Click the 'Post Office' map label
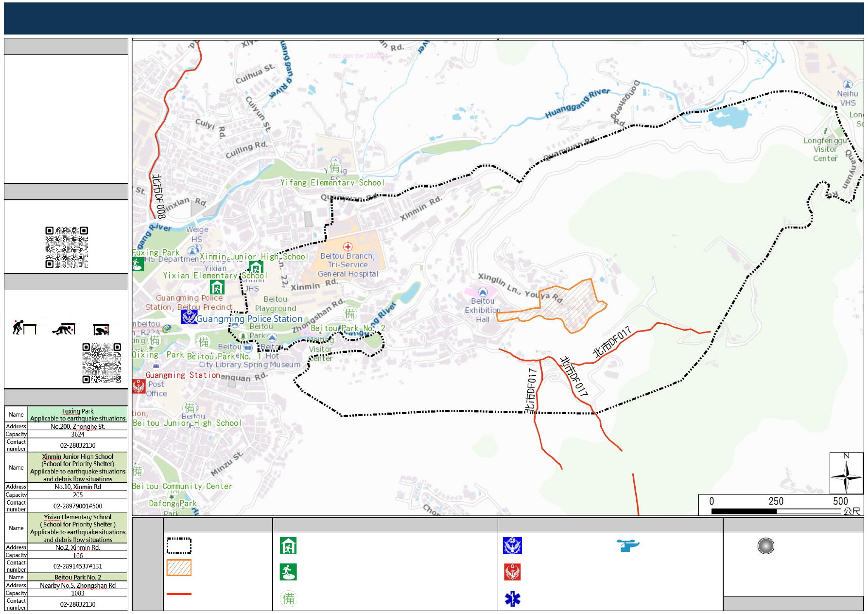The image size is (868, 614). [156, 389]
